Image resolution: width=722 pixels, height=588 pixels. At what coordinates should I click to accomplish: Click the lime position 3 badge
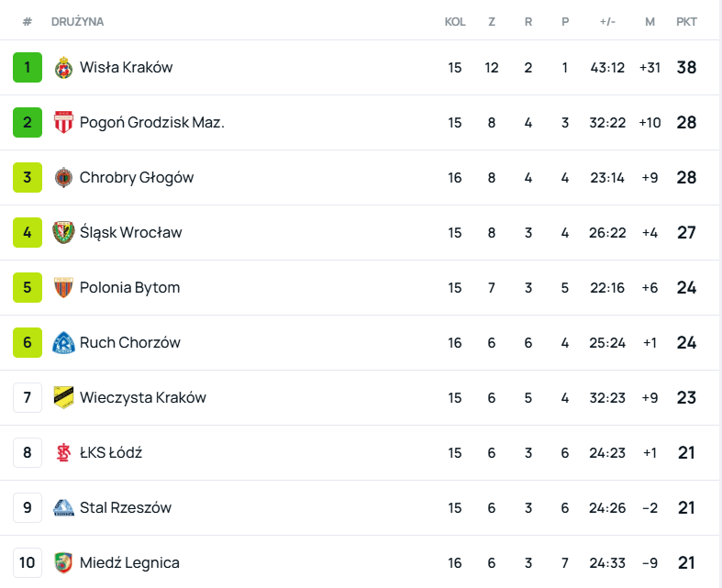click(x=28, y=178)
